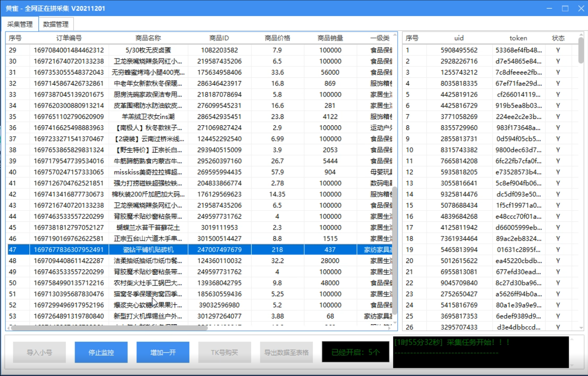Select account uid 5078688434

[459, 205]
